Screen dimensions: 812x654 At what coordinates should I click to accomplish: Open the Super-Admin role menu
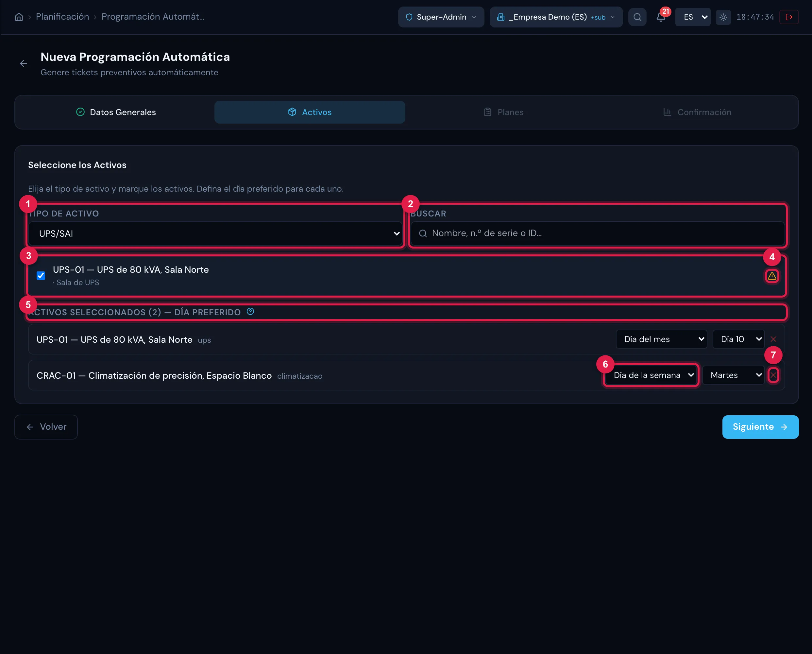[x=441, y=17]
